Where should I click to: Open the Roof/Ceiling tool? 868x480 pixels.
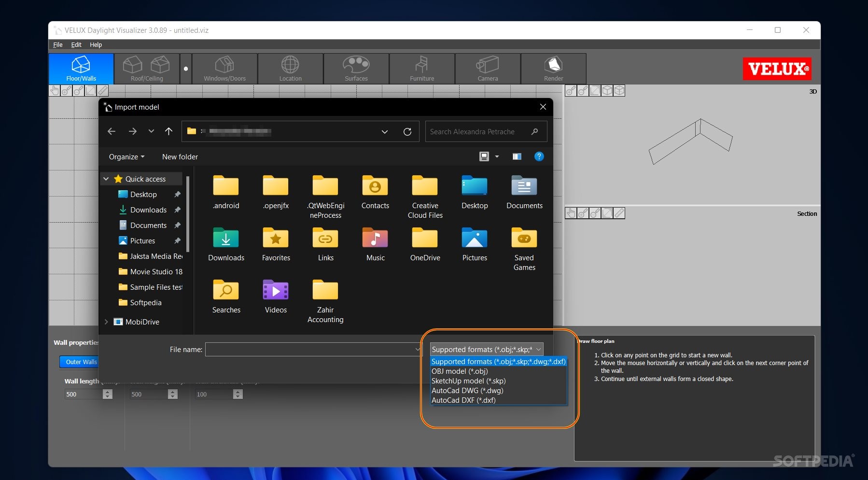pos(147,69)
